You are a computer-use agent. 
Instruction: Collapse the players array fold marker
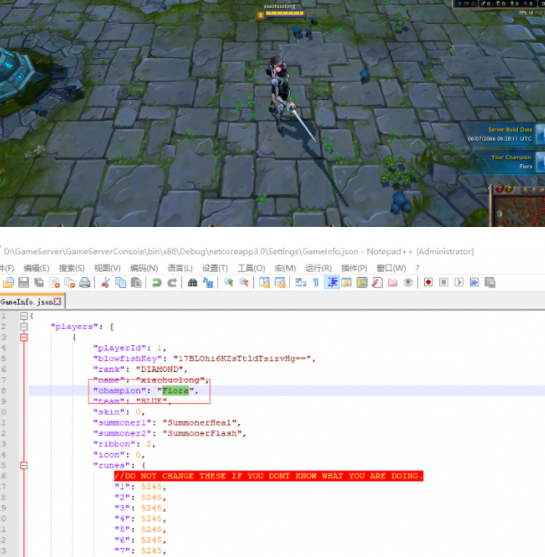(x=24, y=326)
